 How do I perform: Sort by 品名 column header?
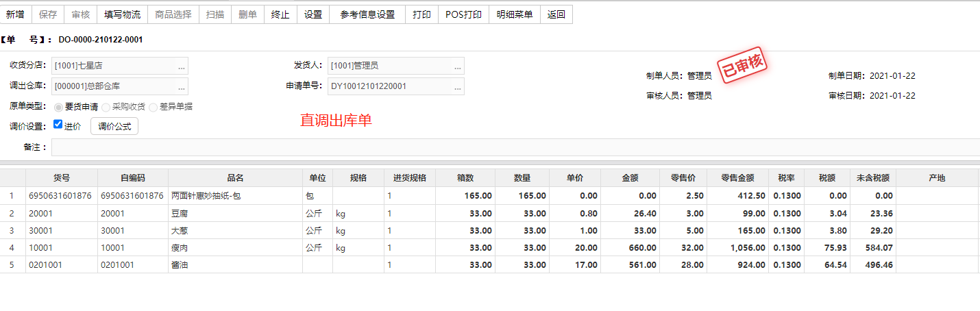coord(235,177)
